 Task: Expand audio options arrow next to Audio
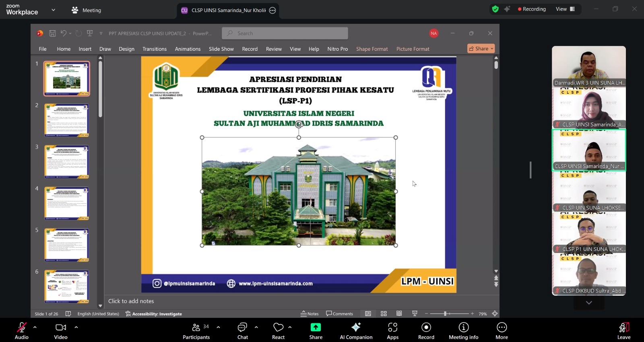(35, 327)
